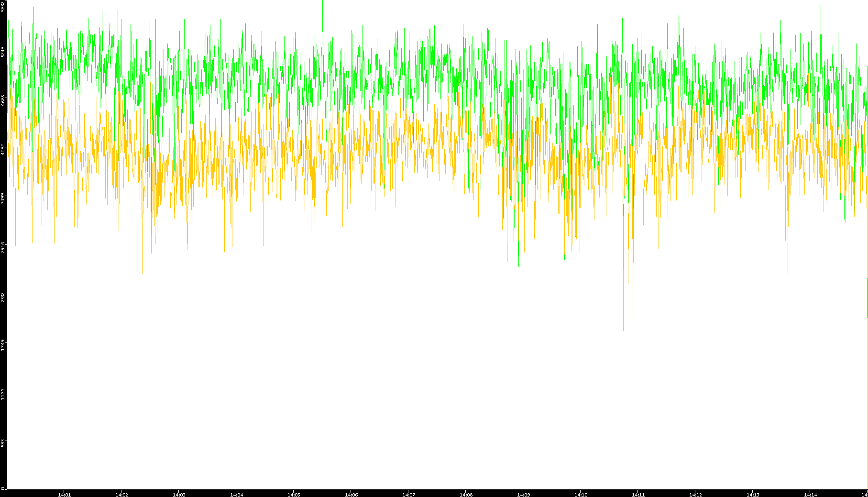Viewport: 868px width, 497px height.
Task: Click the 3499 y-axis label
Action: click(x=3, y=198)
